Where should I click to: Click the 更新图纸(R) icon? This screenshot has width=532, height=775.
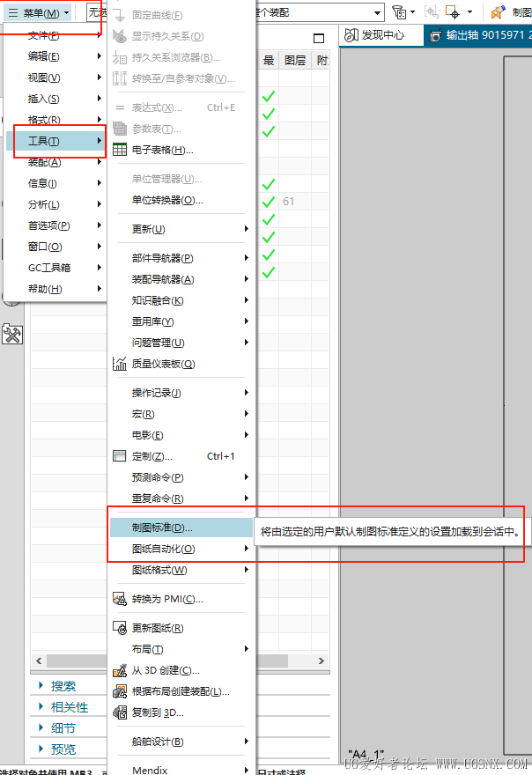click(120, 628)
